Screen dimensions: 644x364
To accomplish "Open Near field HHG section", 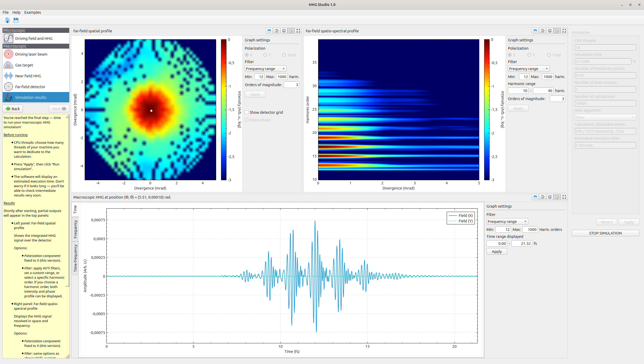I will click(28, 76).
